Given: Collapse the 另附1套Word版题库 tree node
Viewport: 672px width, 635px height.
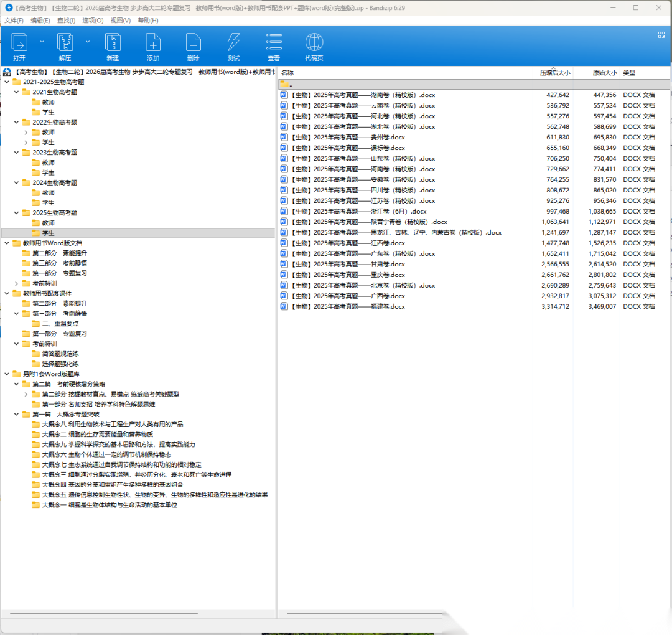Looking at the screenshot, I should (x=7, y=374).
